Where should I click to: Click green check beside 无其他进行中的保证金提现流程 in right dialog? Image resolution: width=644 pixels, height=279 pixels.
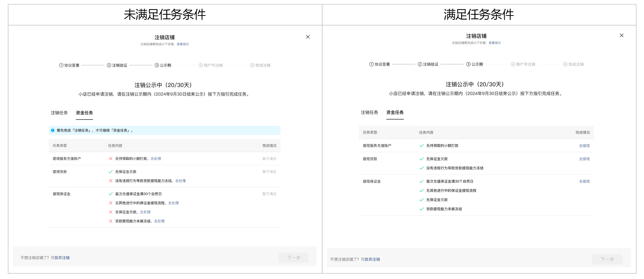click(421, 191)
